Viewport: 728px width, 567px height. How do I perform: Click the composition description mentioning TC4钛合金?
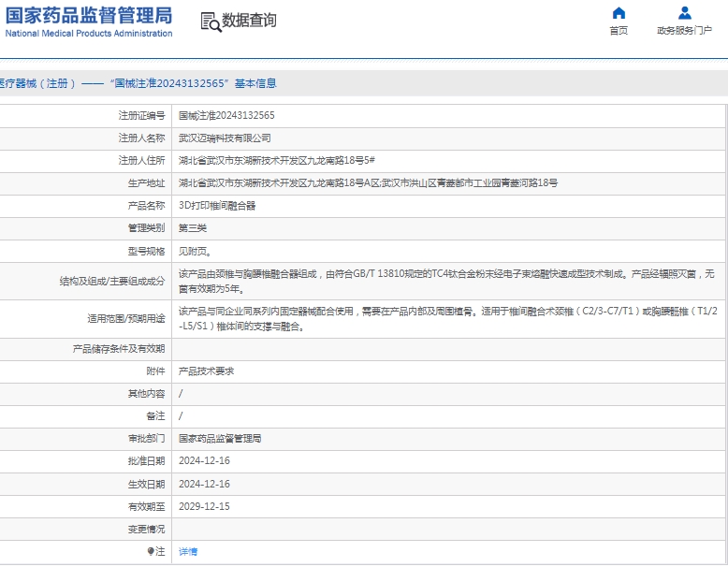(446, 281)
